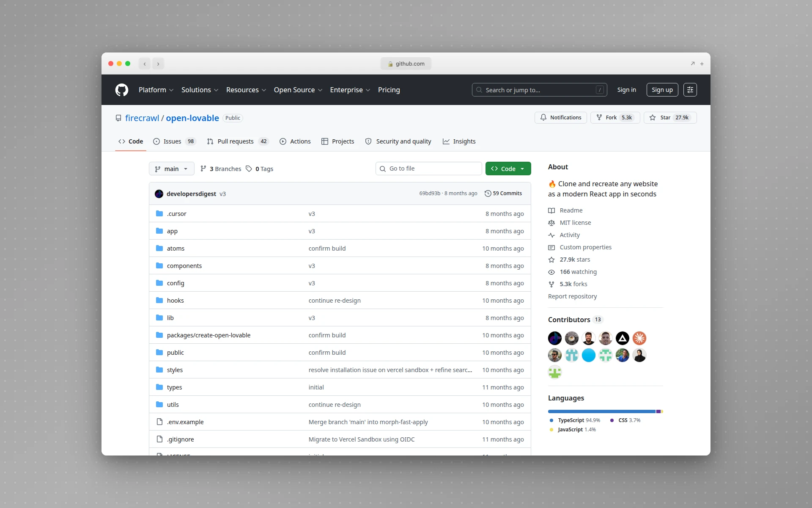Click the styles folder icon

click(159, 370)
